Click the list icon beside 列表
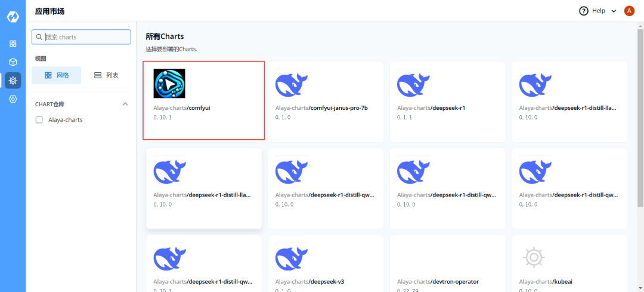This screenshot has width=644, height=292. coord(98,75)
